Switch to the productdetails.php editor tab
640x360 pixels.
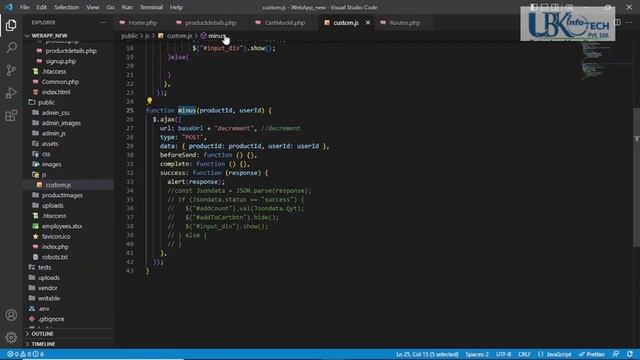[x=210, y=23]
